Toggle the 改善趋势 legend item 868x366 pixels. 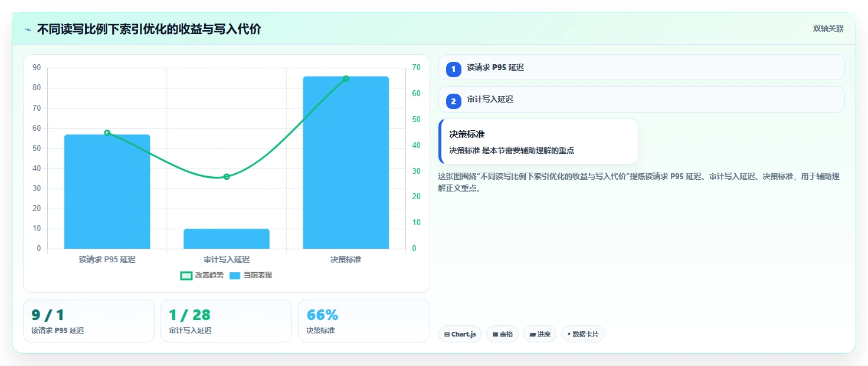pos(202,275)
